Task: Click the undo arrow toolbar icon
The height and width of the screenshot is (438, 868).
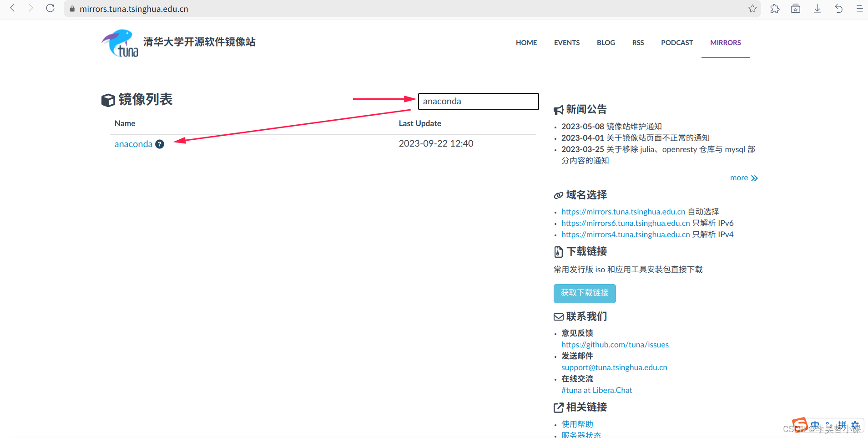Action: [x=838, y=9]
